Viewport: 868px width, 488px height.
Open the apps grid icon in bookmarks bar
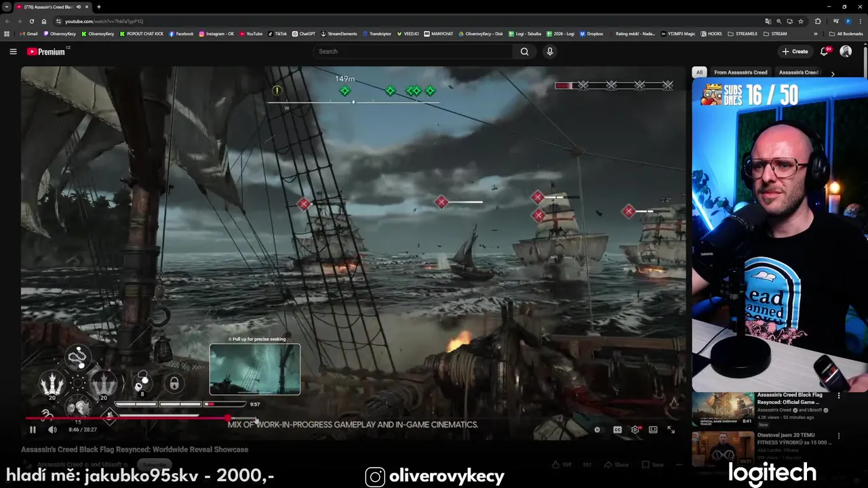(x=7, y=33)
